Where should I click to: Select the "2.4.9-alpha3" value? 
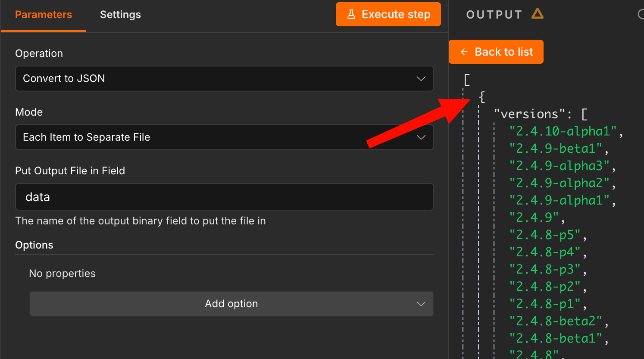[x=560, y=166]
